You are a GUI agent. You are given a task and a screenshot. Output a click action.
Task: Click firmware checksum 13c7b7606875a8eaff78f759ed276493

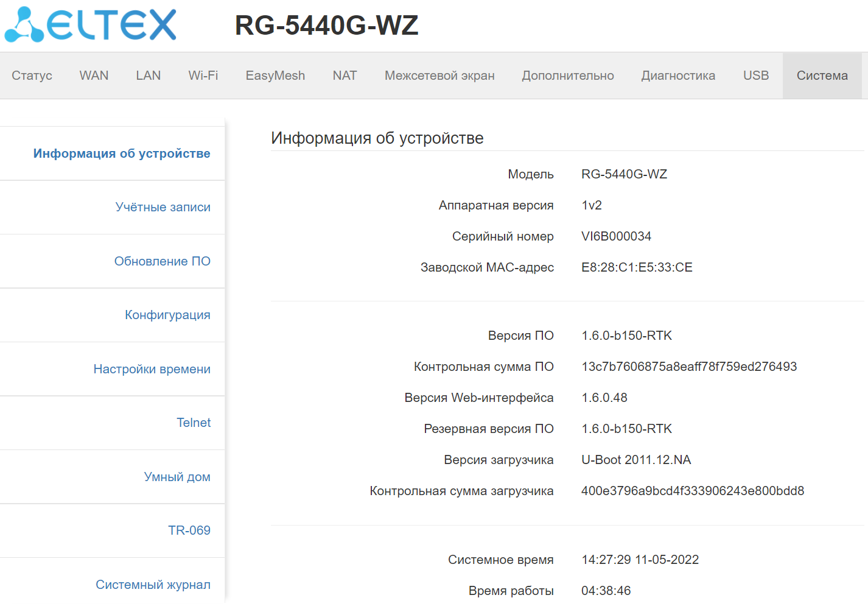coord(689,367)
